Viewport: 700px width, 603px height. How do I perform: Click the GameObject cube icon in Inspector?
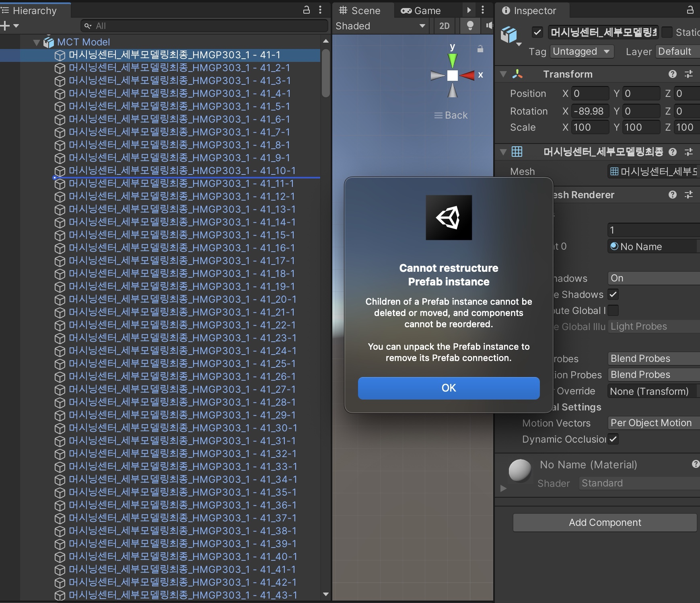509,35
